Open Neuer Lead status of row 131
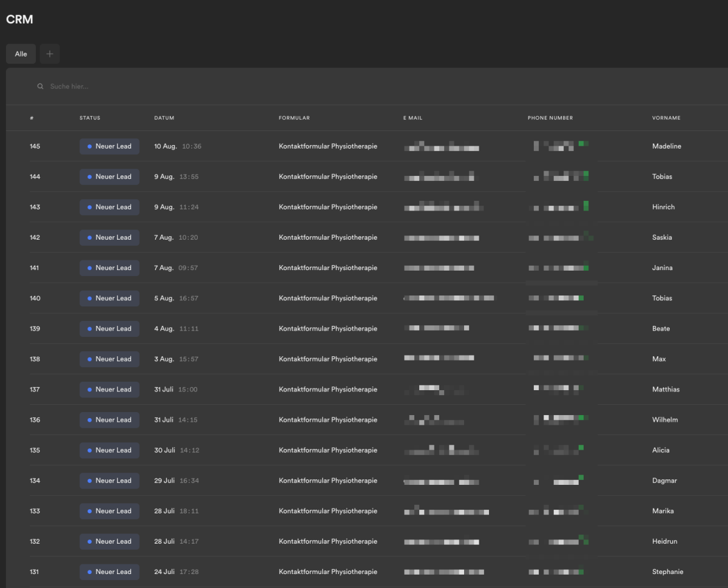 click(109, 571)
